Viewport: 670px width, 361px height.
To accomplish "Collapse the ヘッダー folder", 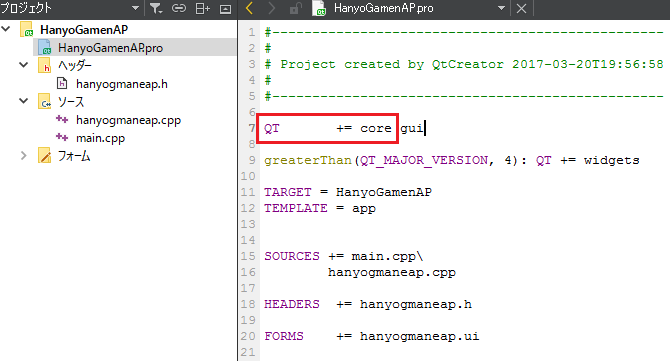I will click(x=24, y=65).
